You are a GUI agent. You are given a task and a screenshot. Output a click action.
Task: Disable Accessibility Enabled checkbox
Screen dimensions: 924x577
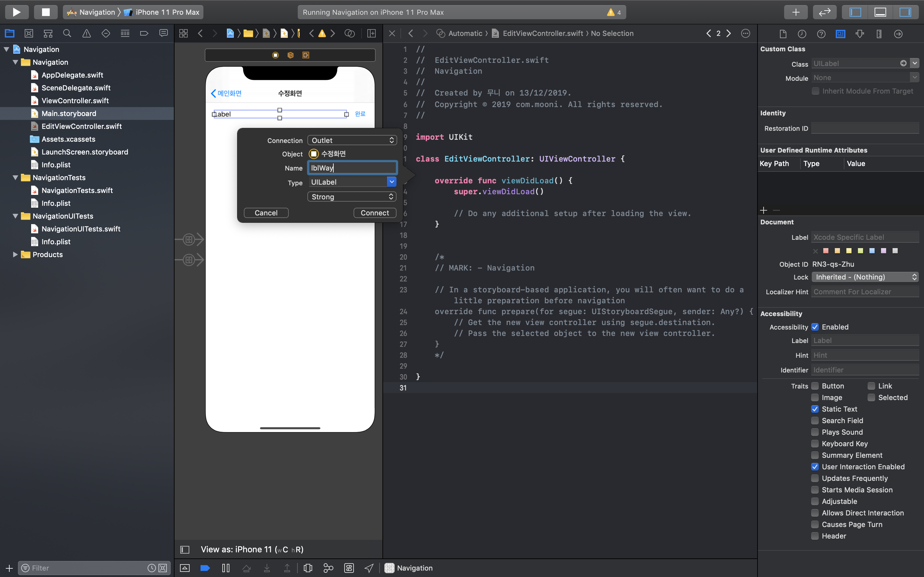coord(815,327)
